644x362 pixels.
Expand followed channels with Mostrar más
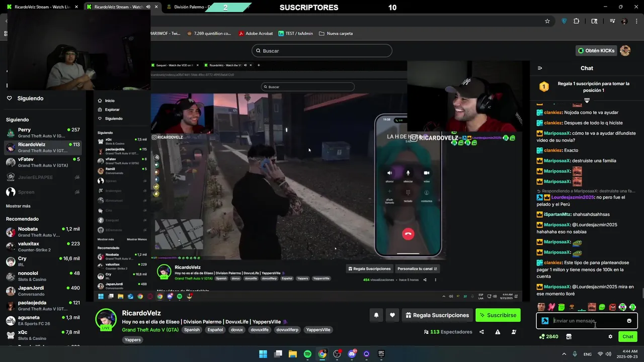[18, 206]
